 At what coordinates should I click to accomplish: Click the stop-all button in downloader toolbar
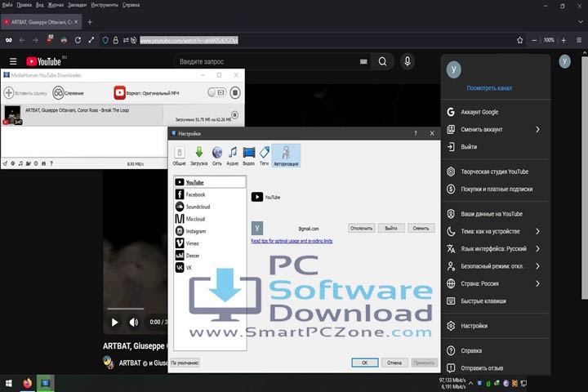(235, 92)
